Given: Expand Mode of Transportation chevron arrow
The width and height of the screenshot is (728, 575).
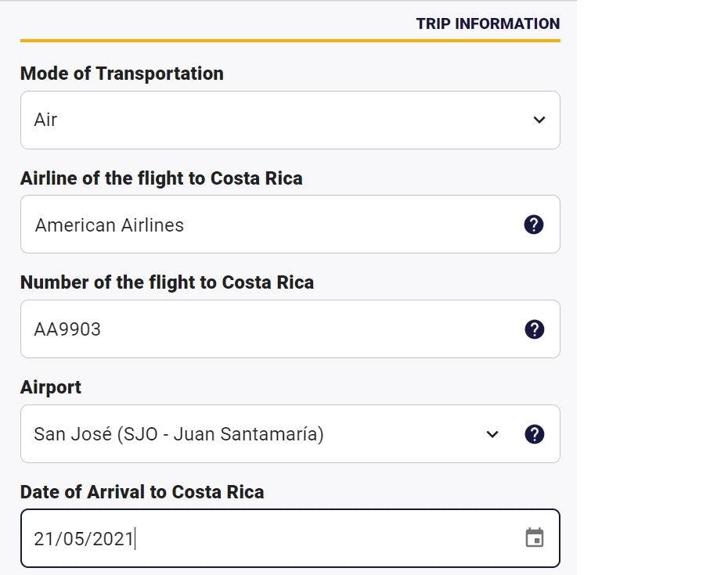Looking at the screenshot, I should (539, 120).
